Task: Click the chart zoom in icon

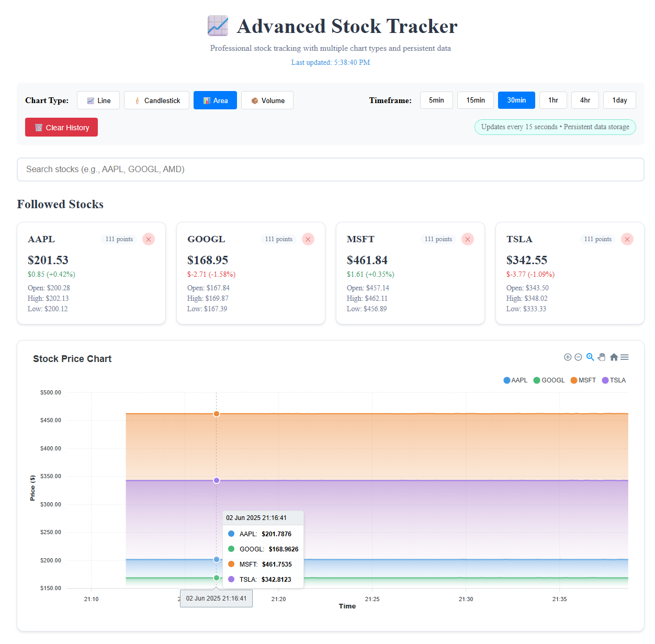Action: point(568,357)
